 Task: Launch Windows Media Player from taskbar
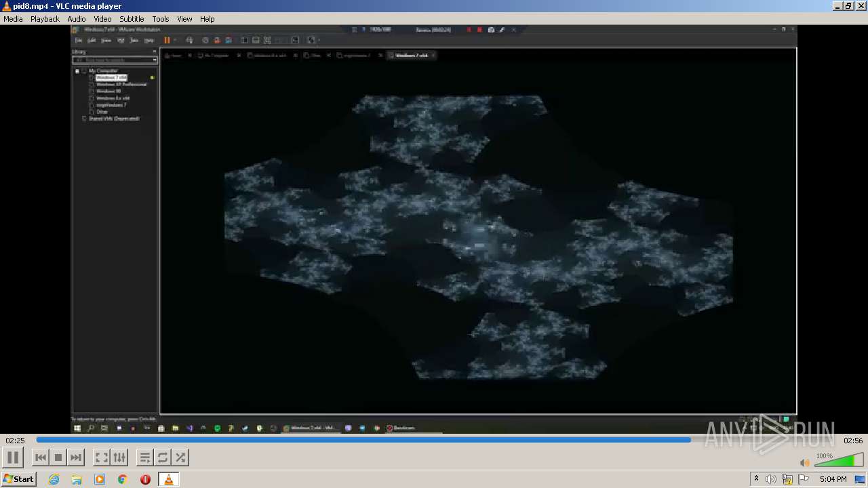(100, 479)
